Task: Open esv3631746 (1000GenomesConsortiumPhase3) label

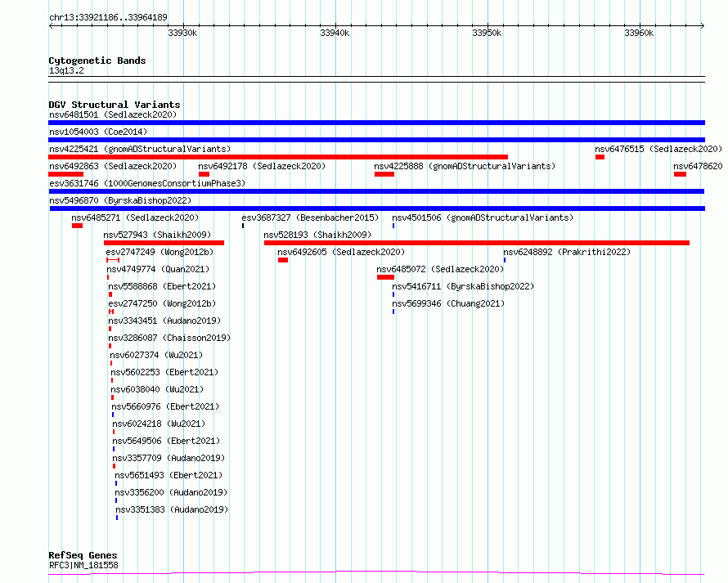Action: 147,183
